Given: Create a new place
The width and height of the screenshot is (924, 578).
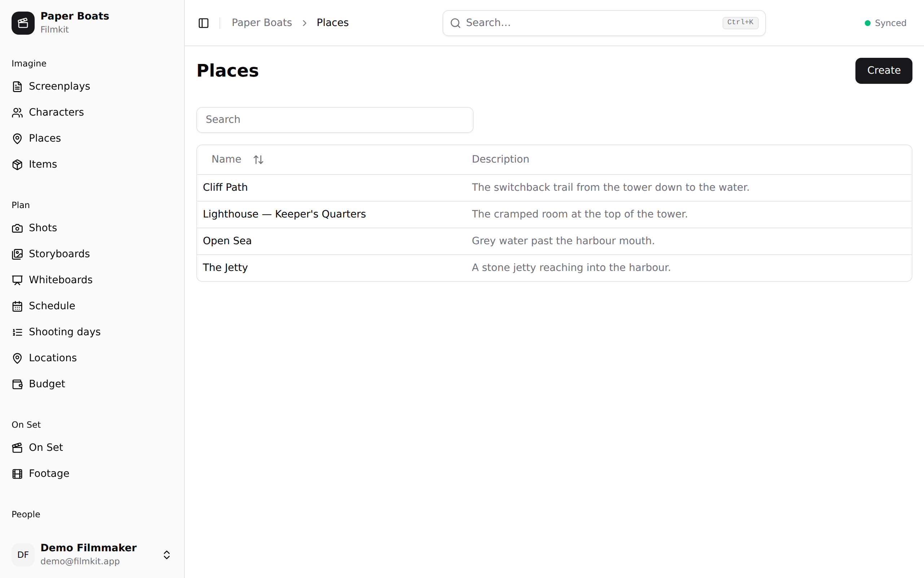Looking at the screenshot, I should pyautogui.click(x=884, y=71).
